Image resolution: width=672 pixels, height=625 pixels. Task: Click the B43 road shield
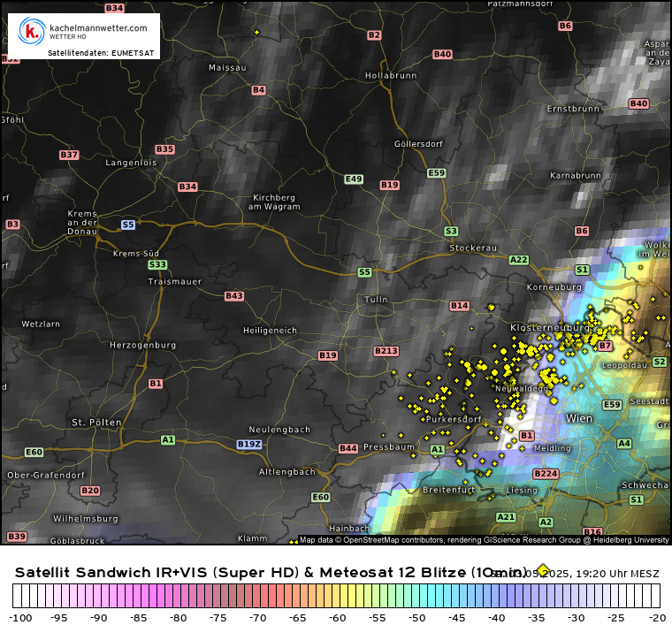coord(233,296)
